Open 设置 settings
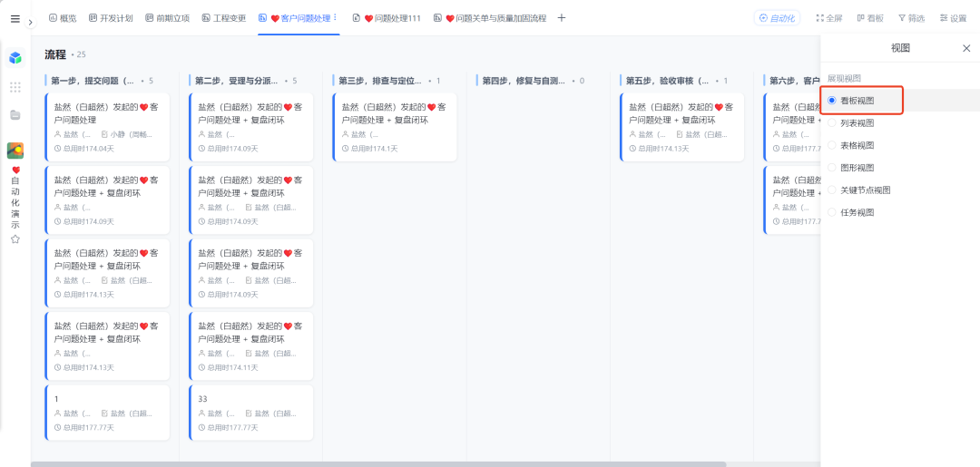The height and width of the screenshot is (467, 980). (953, 18)
